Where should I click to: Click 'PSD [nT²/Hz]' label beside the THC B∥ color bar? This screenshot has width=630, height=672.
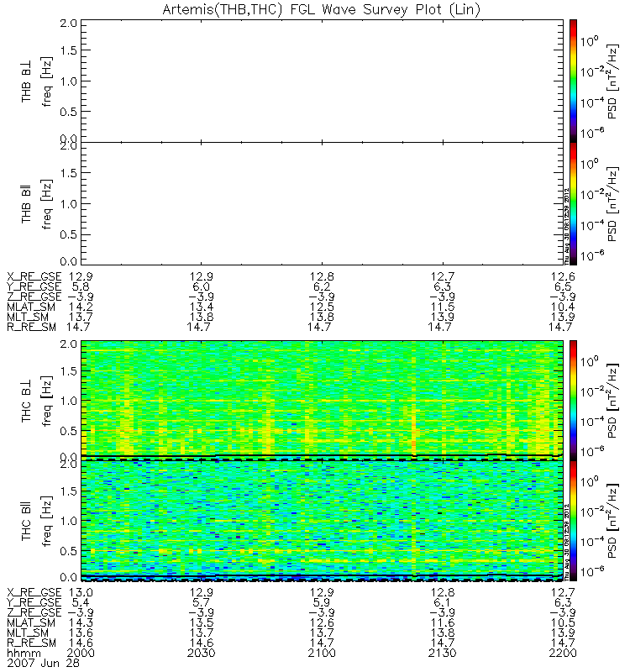pos(613,521)
